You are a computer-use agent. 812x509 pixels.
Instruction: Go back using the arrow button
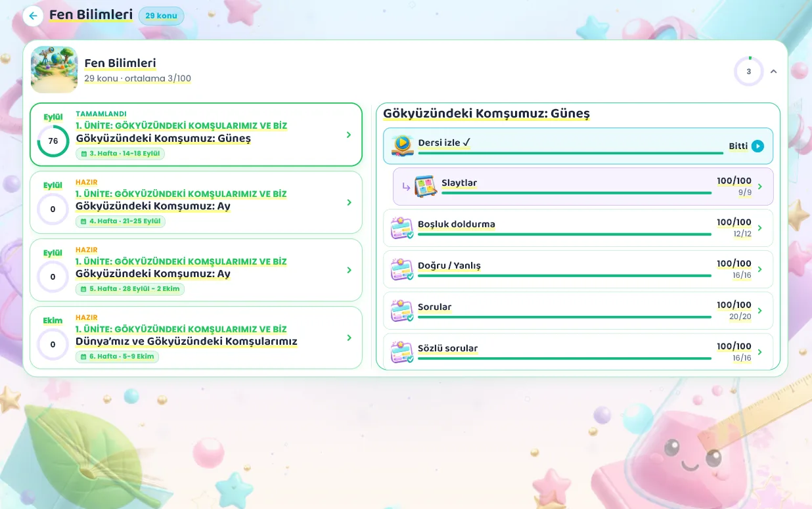(x=33, y=16)
